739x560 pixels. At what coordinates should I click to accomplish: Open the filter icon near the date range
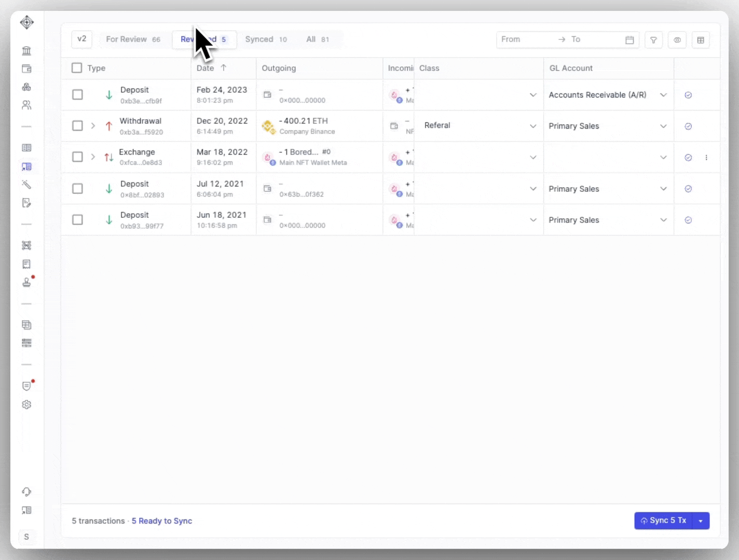pos(653,40)
